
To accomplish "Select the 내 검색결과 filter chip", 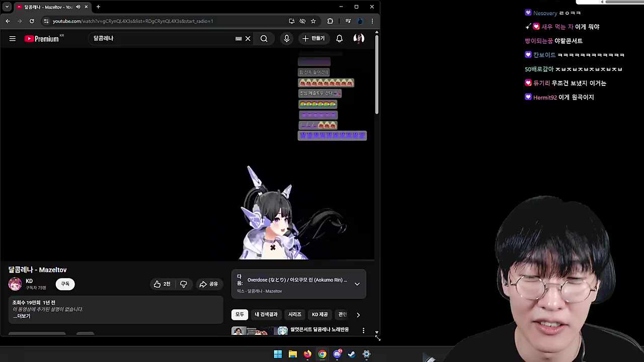I will (266, 315).
